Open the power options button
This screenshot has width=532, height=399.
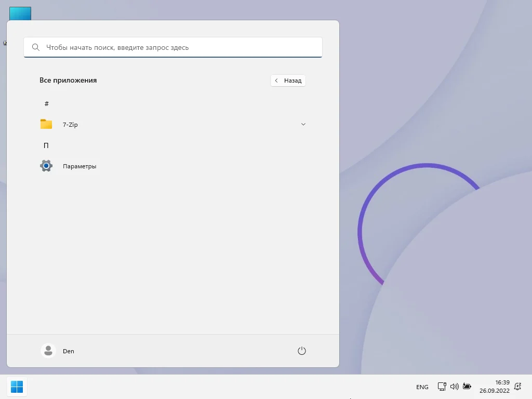click(302, 351)
